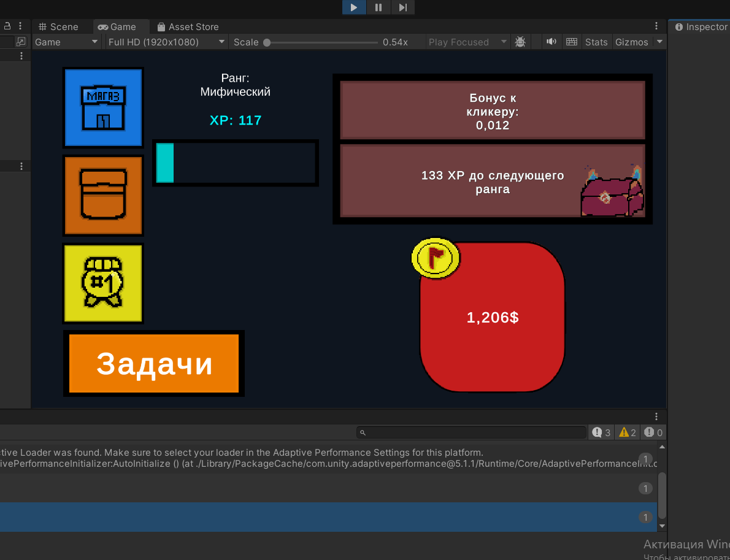Click the XP progress bar
Viewport: 730px width, 560px height.
tap(236, 163)
